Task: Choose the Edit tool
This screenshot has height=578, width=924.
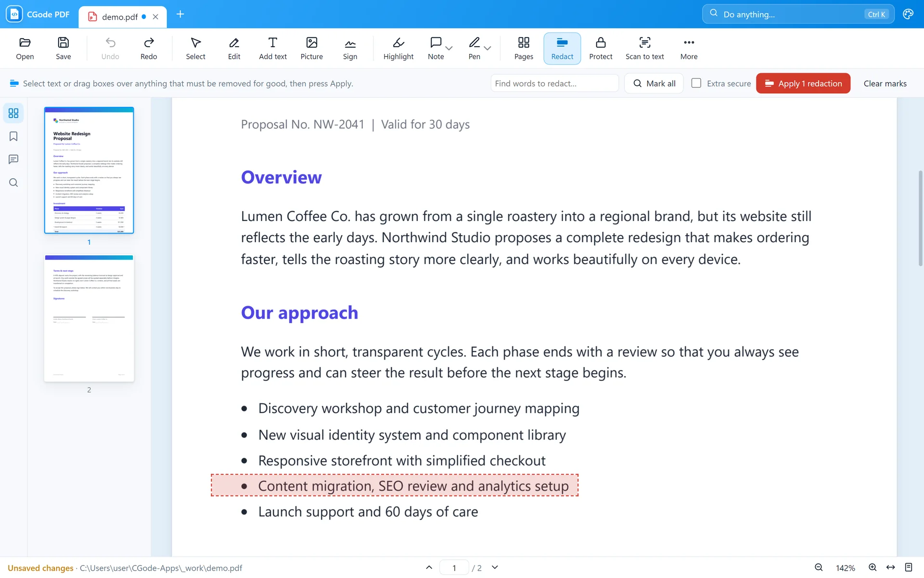Action: click(x=234, y=49)
